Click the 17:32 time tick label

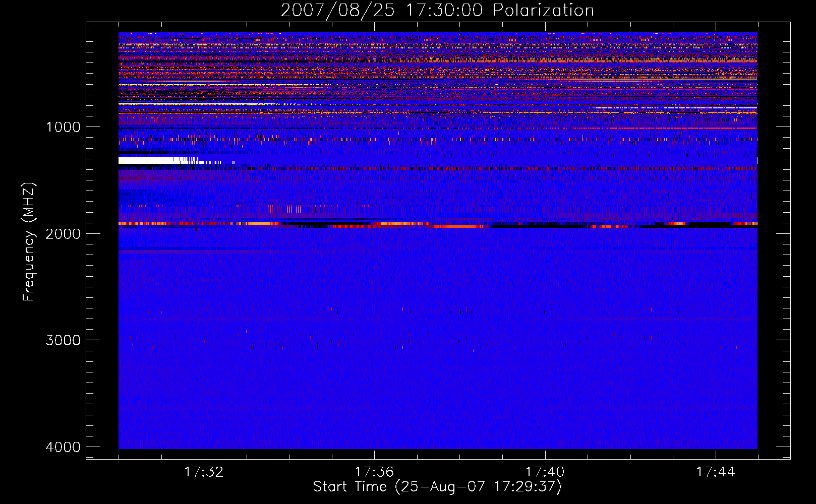(204, 472)
